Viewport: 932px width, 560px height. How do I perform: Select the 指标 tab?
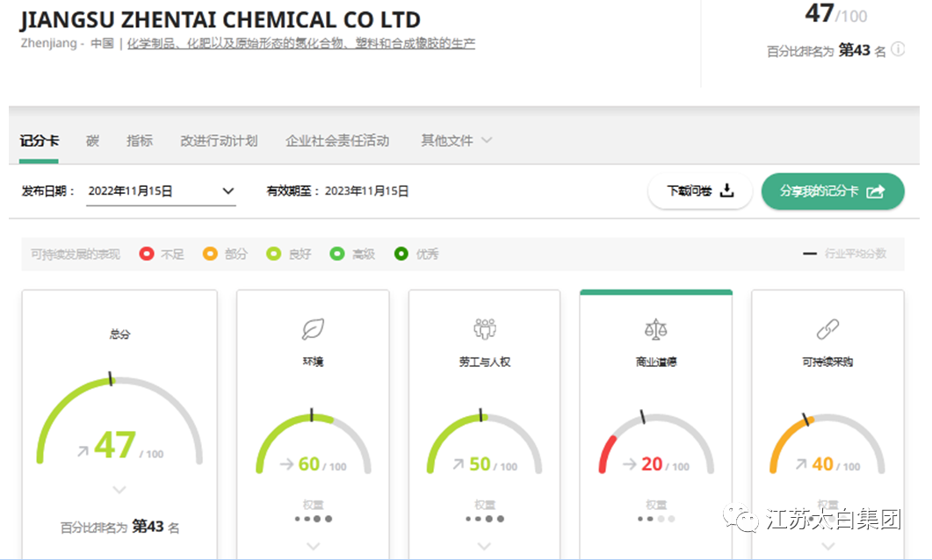click(x=139, y=140)
